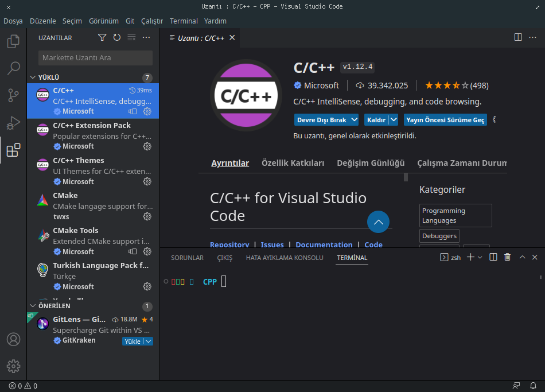545x392 pixels.
Task: Open the feedback icon in status bar
Action: tap(516, 386)
